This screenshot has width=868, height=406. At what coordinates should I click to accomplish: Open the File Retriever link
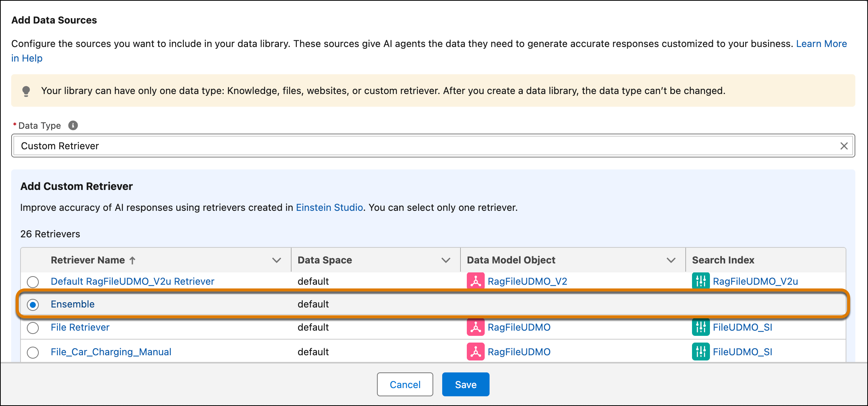coord(80,327)
